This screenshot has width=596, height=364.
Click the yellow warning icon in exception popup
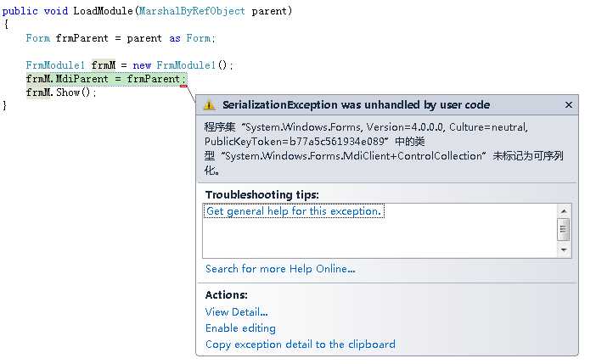(x=210, y=105)
